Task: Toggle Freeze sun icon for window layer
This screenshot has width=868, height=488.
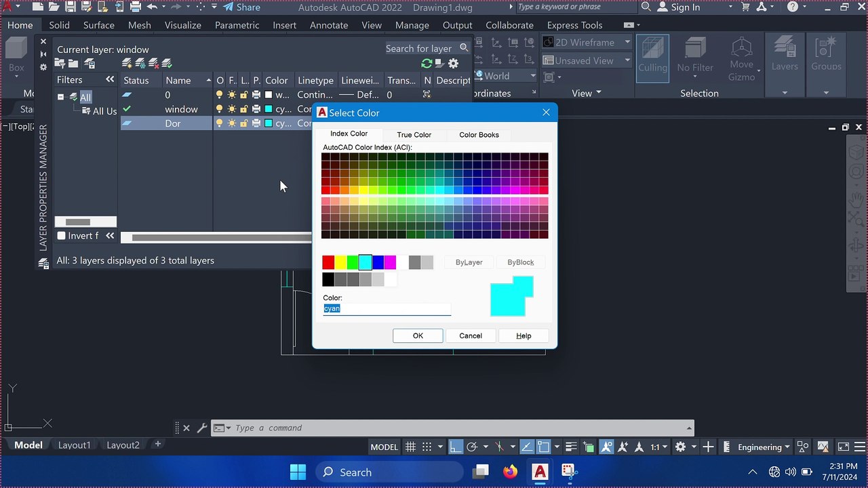Action: [x=232, y=109]
